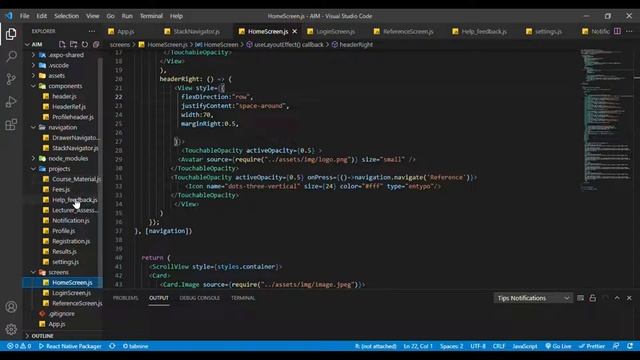This screenshot has height=360, width=640.
Task: Maximize the bottom panel with chevron
Action: pyautogui.click(x=617, y=298)
